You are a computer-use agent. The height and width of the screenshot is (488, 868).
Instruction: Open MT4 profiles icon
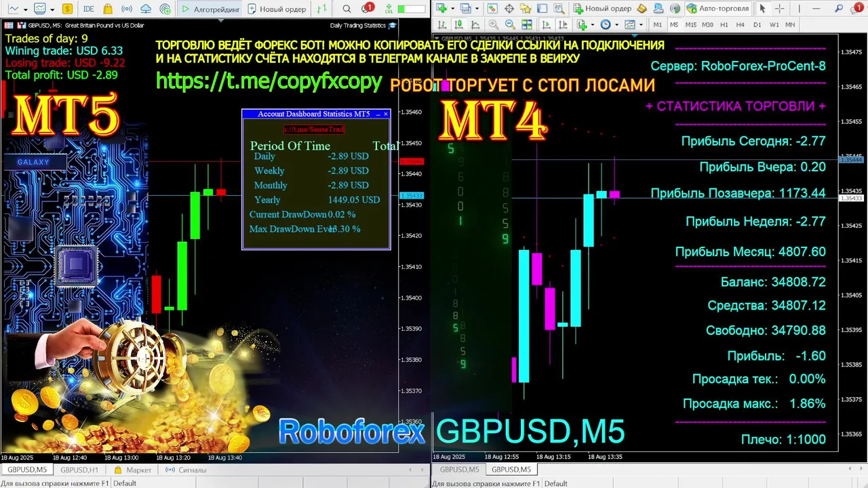point(466,8)
